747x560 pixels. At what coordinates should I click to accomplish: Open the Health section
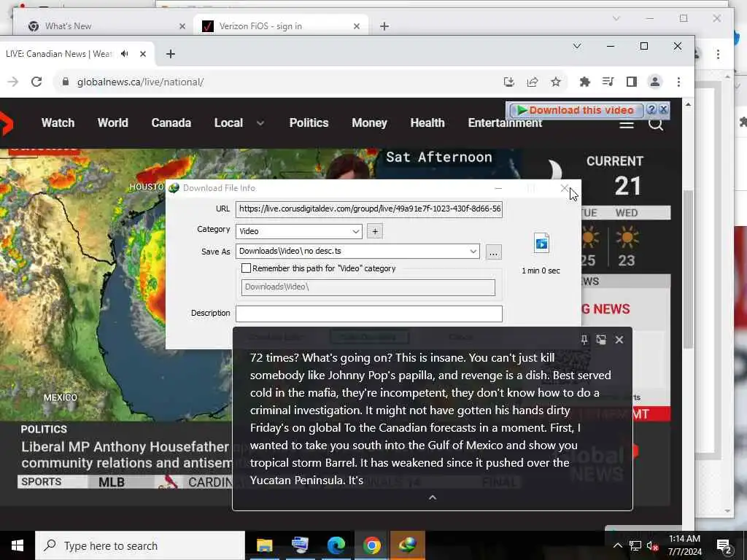pyautogui.click(x=427, y=122)
